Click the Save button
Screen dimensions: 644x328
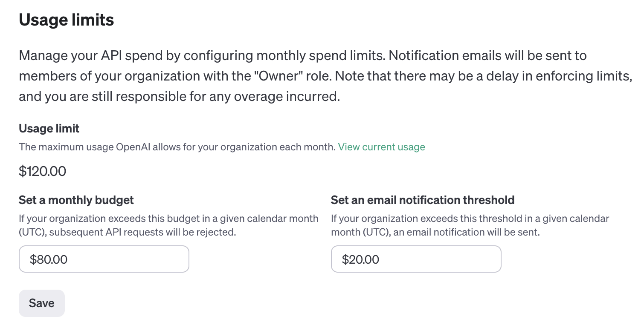[x=42, y=303]
